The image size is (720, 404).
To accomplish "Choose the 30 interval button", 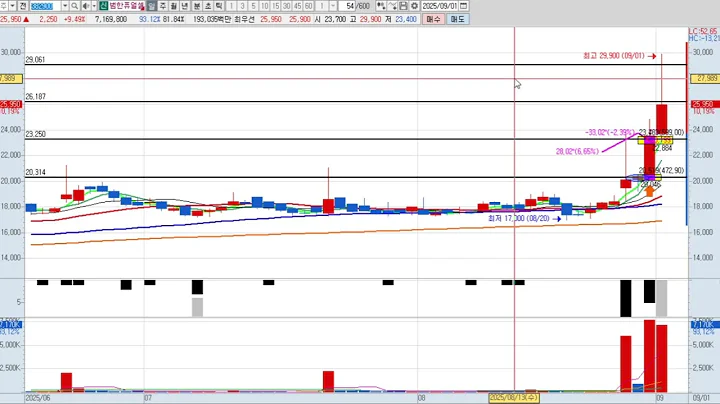I will [287, 6].
